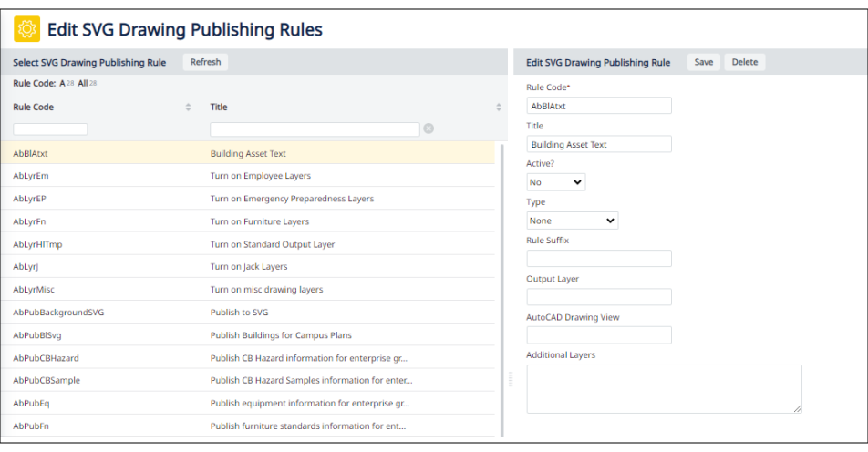The height and width of the screenshot is (452, 868).
Task: Delete the publishing rule
Action: [744, 62]
